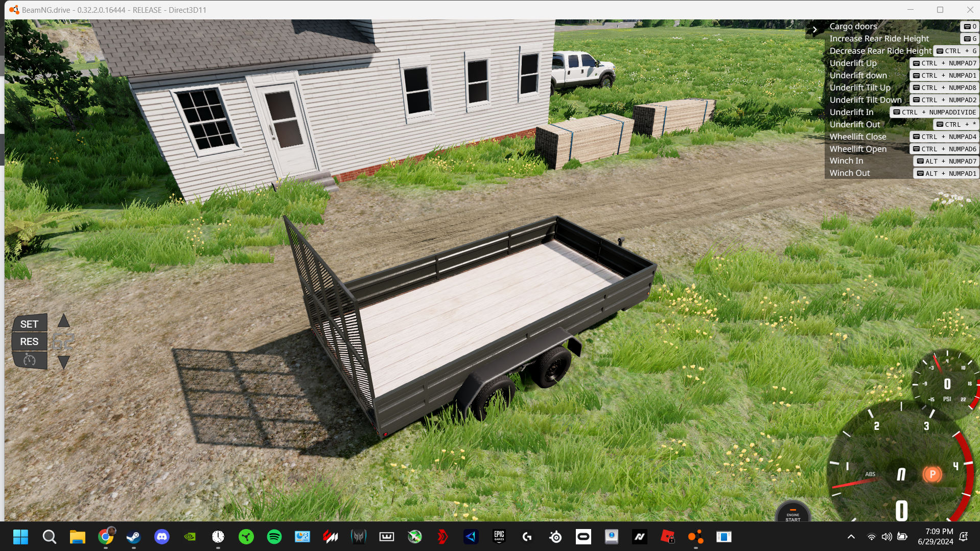Increase cruise speed with up arrow
The height and width of the screenshot is (551, 980).
[x=63, y=321]
